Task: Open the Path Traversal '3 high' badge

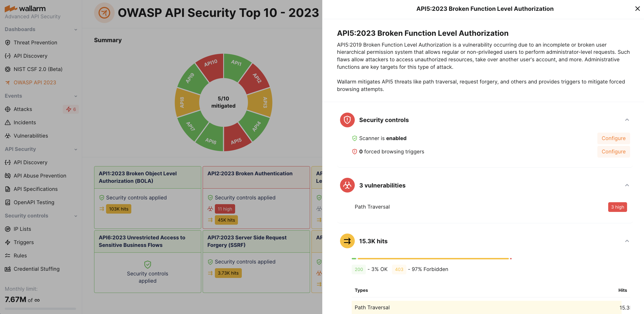Action: (x=617, y=207)
